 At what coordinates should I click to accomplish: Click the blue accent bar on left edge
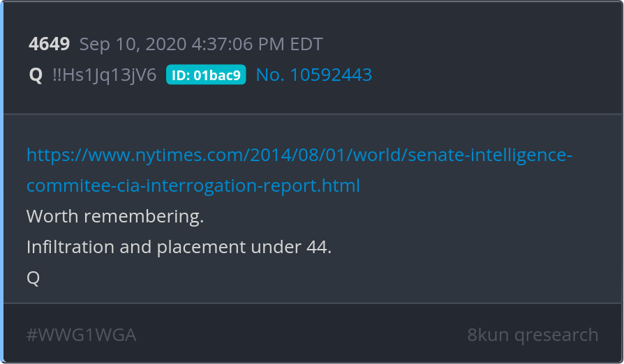click(x=1, y=182)
